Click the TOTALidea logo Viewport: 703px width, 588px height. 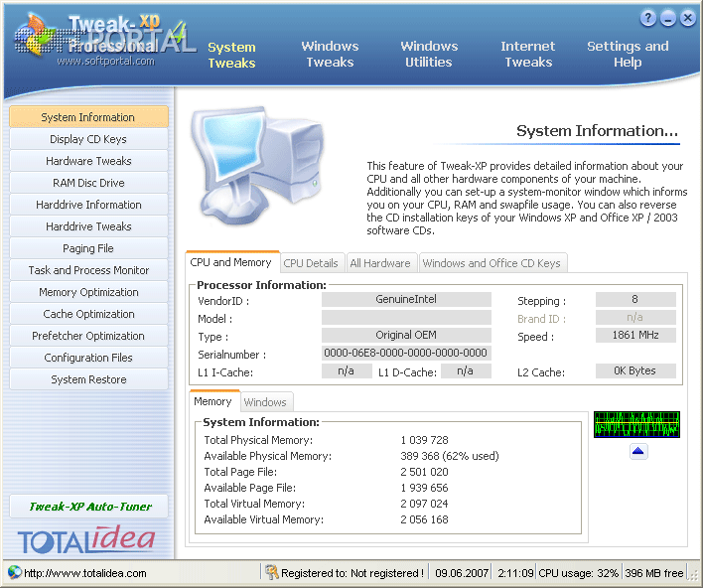tap(86, 540)
